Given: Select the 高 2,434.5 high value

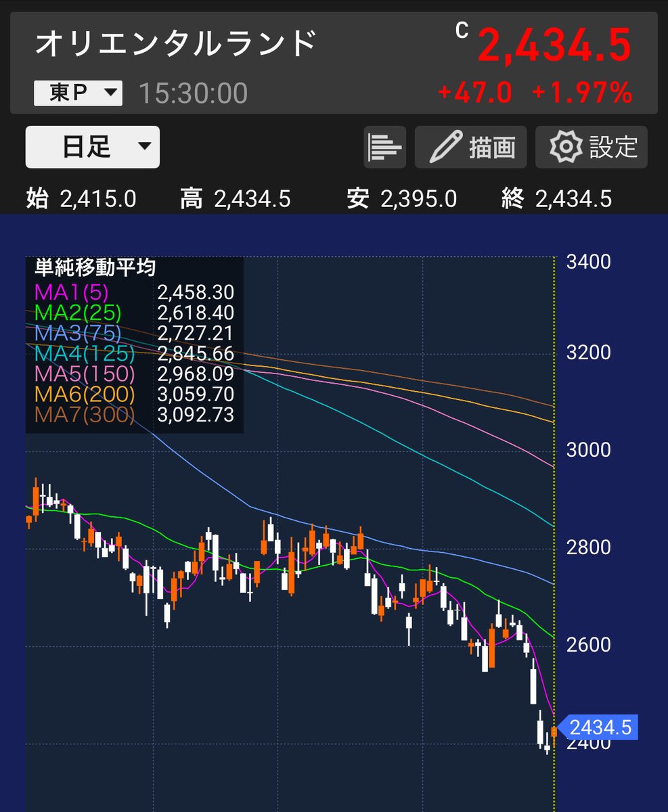Looking at the screenshot, I should [236, 199].
